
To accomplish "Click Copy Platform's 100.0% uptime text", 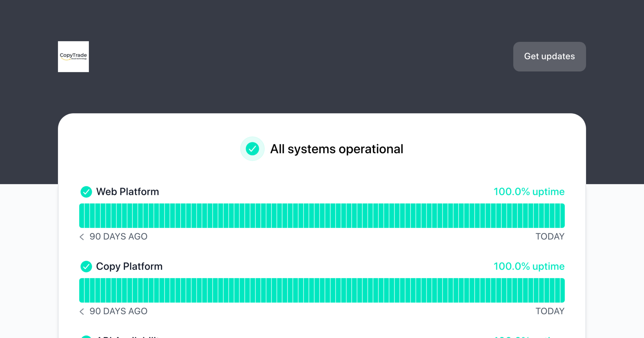I will 529,266.
